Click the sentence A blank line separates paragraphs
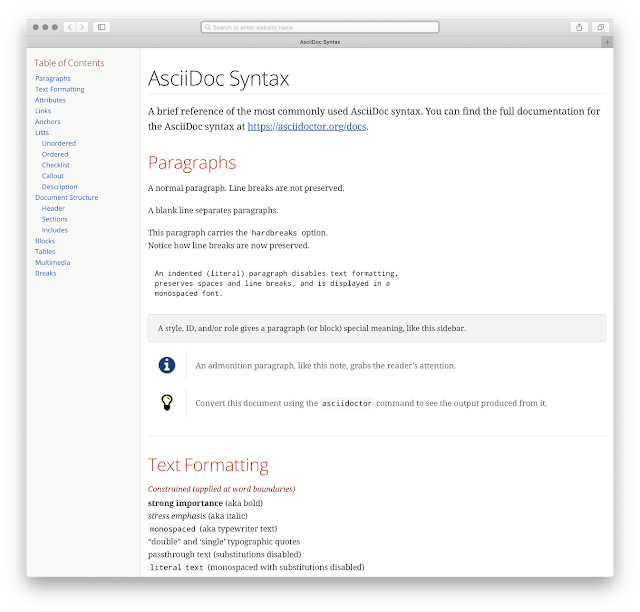640x612 pixels. [213, 210]
